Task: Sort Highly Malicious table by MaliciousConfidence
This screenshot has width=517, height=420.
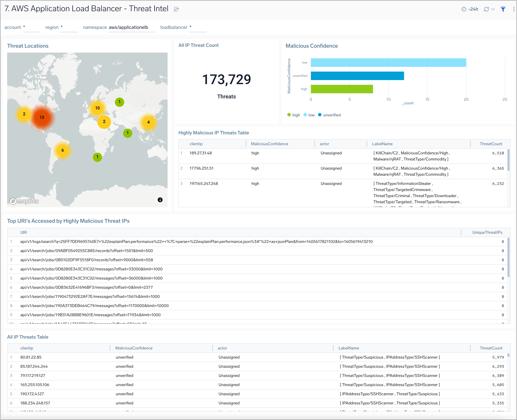Action: [x=270, y=144]
